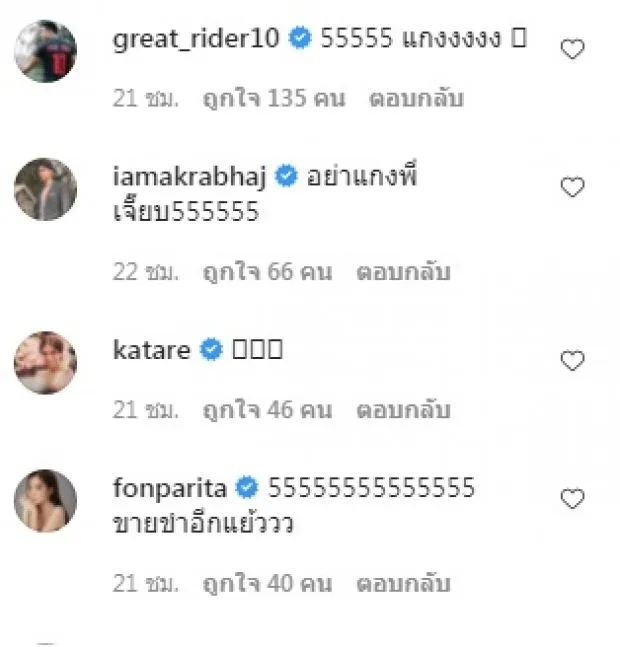View the 40 likes on fonparita's comment
This screenshot has height=647, width=620.
267,583
